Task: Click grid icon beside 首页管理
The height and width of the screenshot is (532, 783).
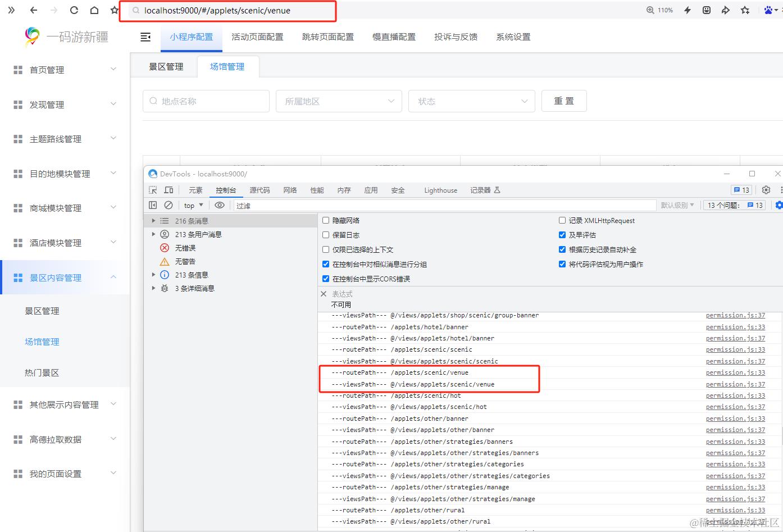Action: tap(18, 70)
